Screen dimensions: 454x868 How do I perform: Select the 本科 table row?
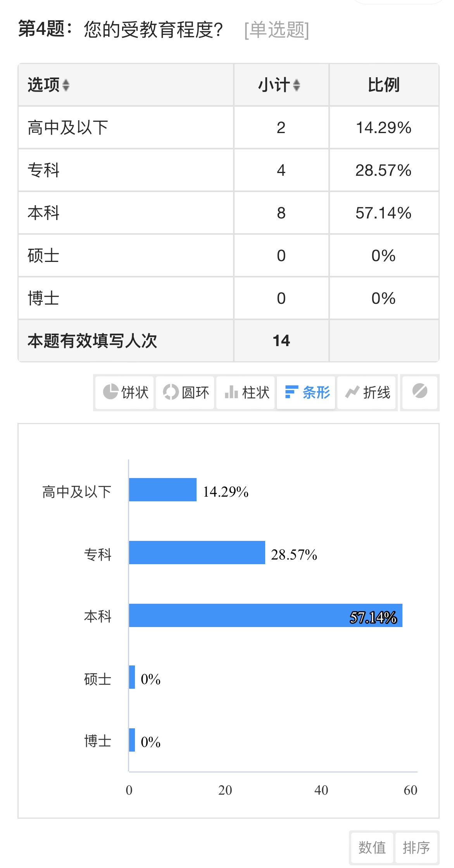point(228,213)
